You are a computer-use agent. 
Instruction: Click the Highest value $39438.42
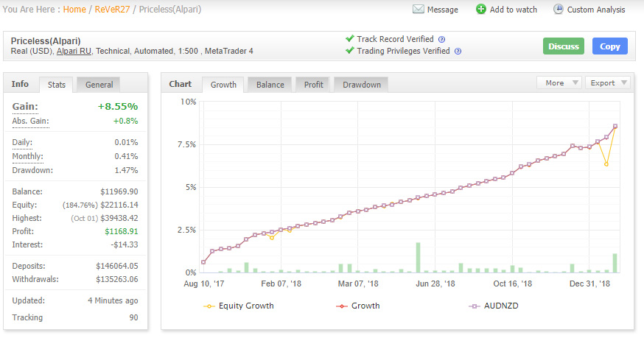[119, 218]
